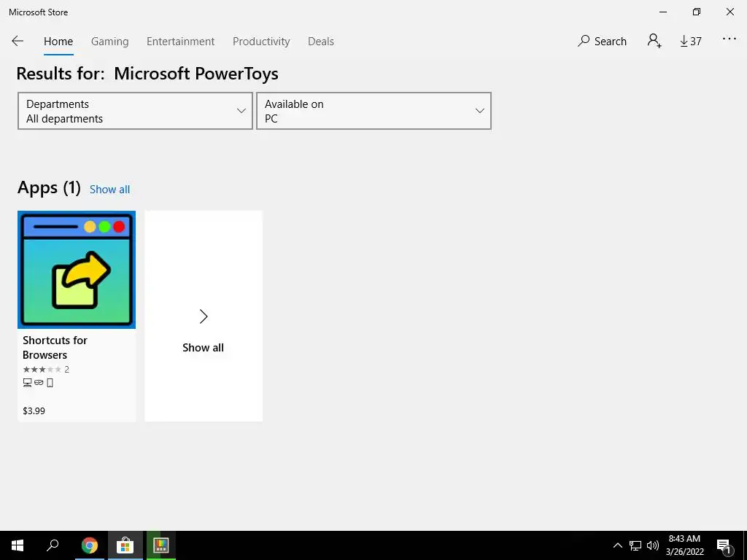Open the Search field in Microsoft Store

602,42
